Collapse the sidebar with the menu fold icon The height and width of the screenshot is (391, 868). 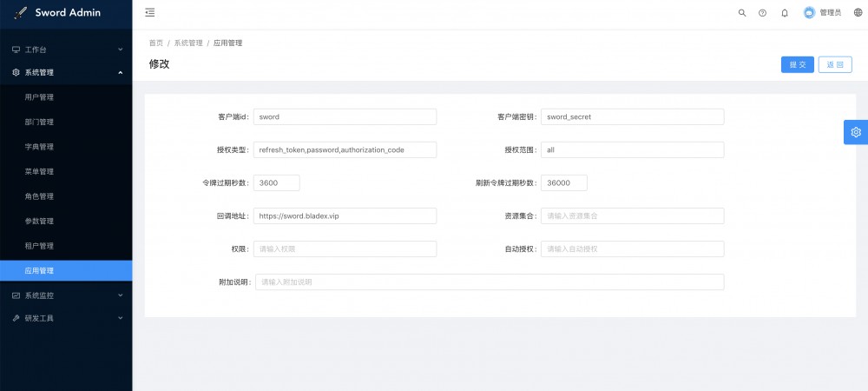(149, 13)
